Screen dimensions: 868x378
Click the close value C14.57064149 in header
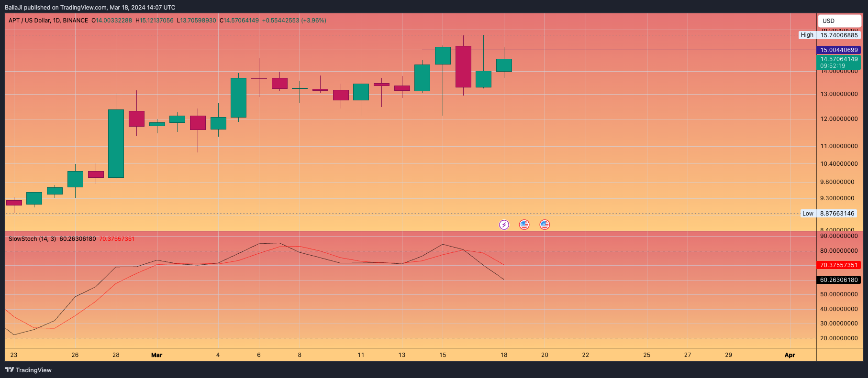tap(239, 21)
